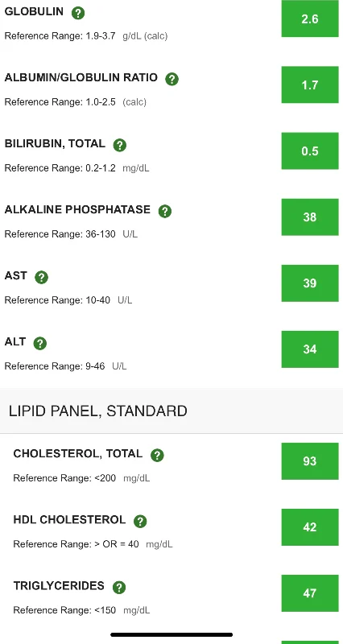Tap the 1.7 ratio result value
Viewport: 343px width, 644px height.
(x=310, y=85)
